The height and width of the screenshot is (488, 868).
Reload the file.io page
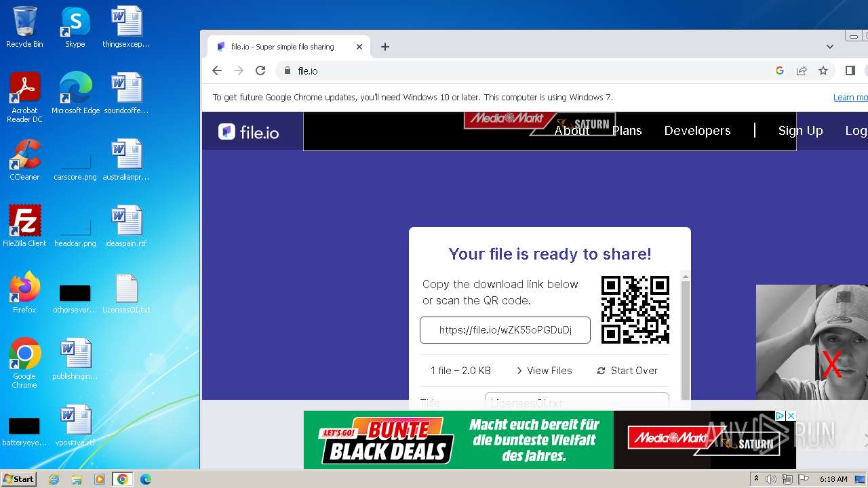coord(260,70)
